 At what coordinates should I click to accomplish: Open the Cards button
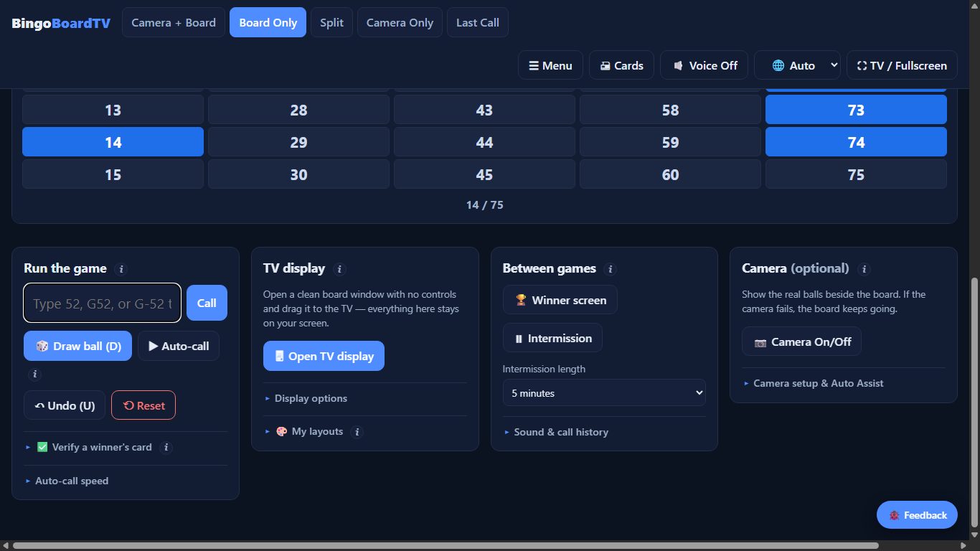[621, 65]
